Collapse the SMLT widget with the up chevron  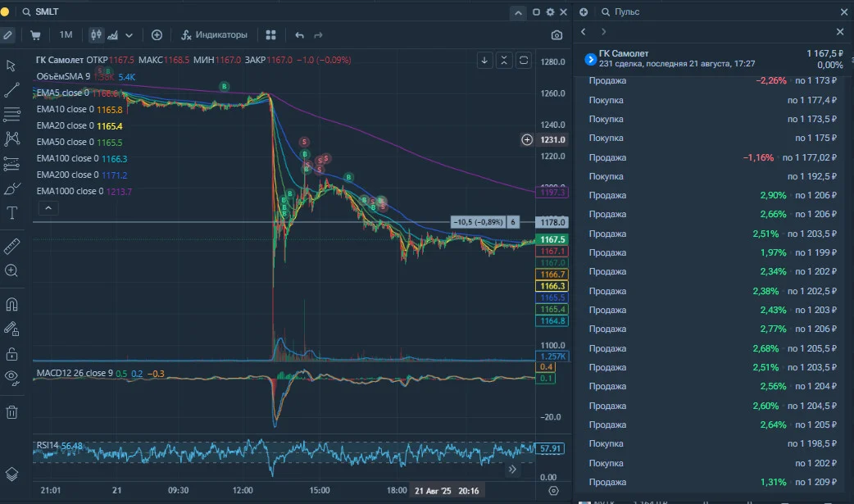coord(518,12)
